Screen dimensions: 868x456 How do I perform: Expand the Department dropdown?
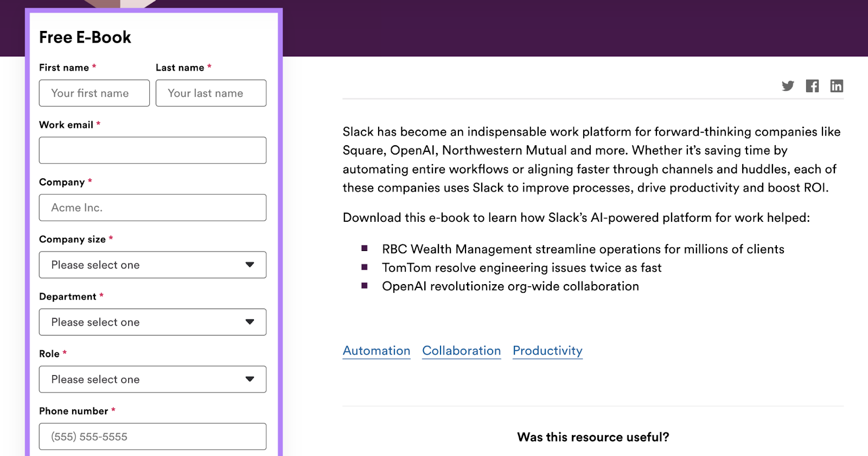pos(152,322)
